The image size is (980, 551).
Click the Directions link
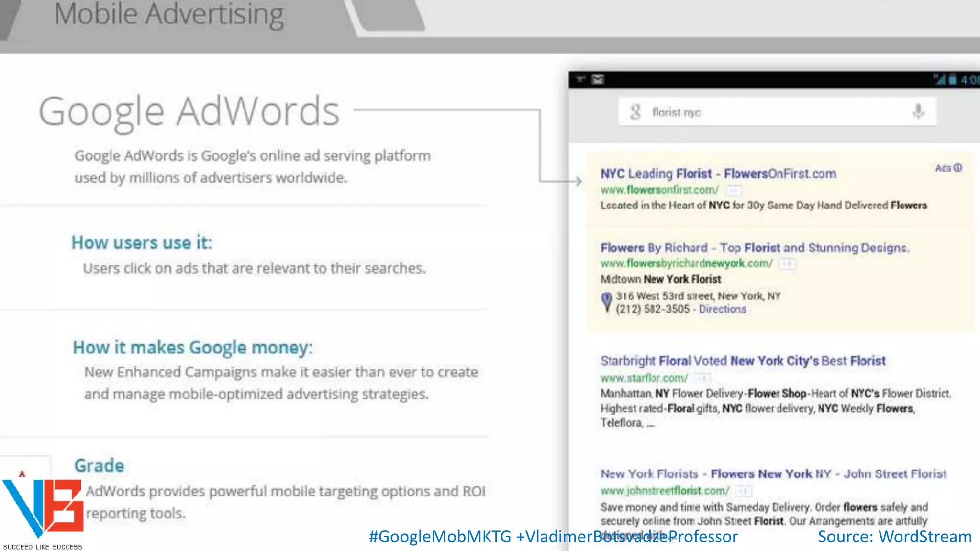point(723,309)
